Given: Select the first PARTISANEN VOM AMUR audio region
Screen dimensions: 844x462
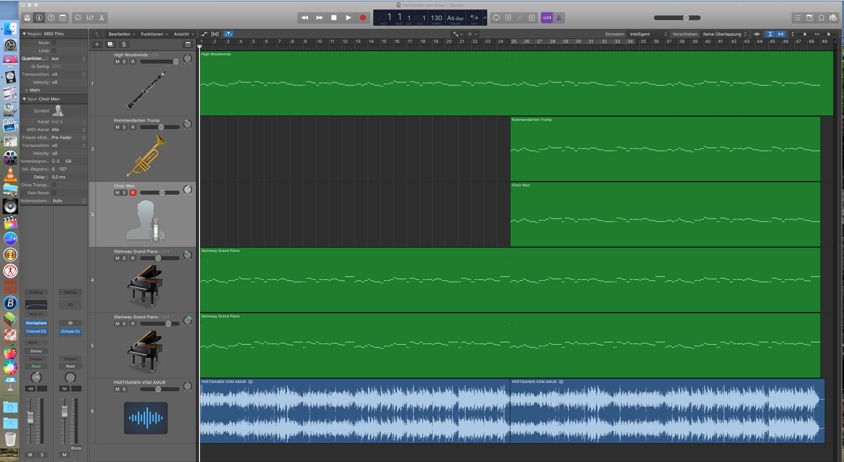Looking at the screenshot, I should 355,411.
